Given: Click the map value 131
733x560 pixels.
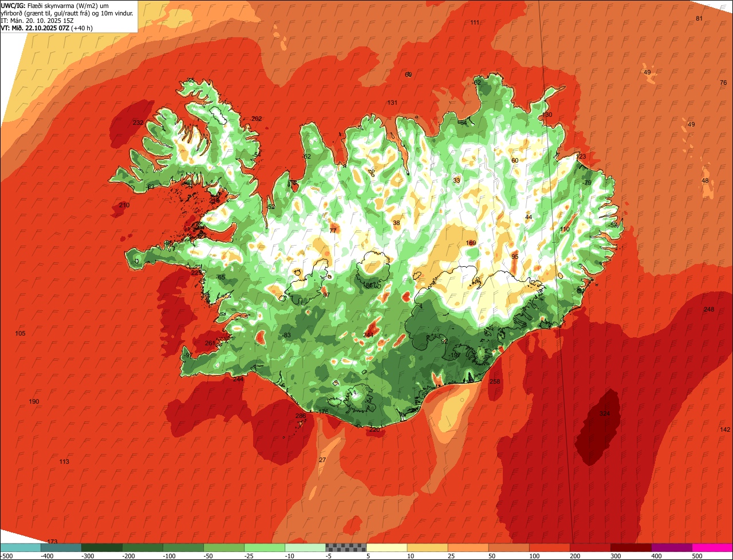Looking at the screenshot, I should click(392, 103).
